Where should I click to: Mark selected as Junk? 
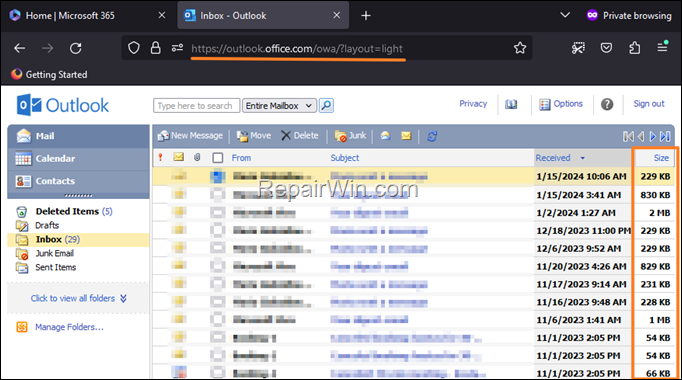351,136
